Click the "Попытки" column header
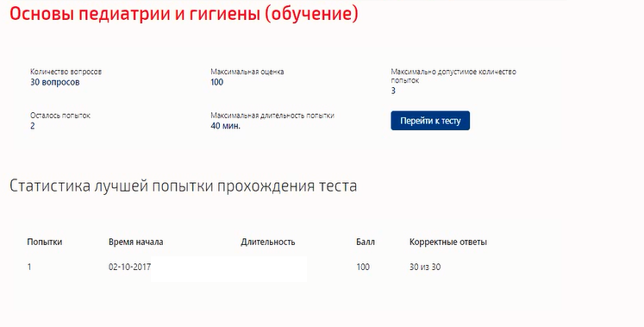Viewport: 644px width, 327px height. 44,242
